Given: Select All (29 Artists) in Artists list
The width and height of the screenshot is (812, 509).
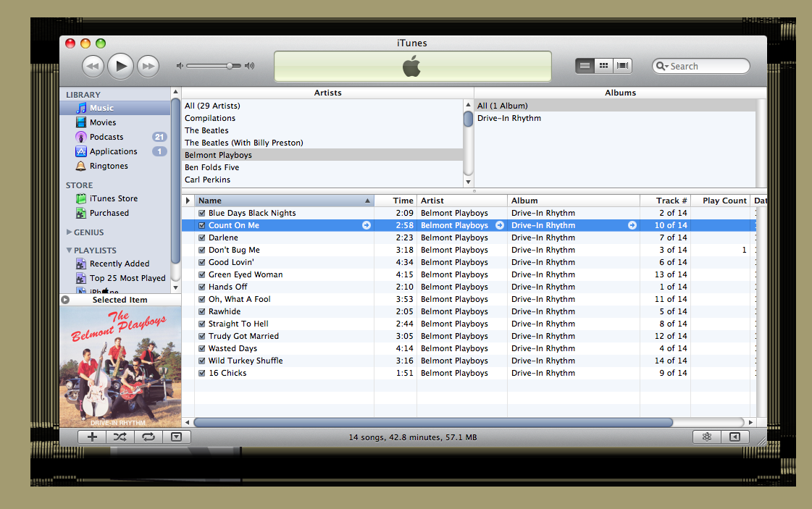Looking at the screenshot, I should tap(322, 106).
